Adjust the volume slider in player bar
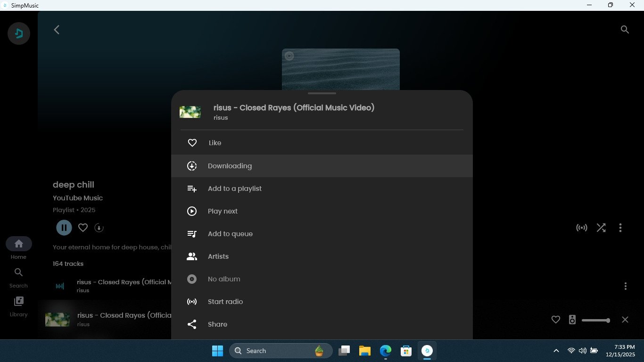The height and width of the screenshot is (362, 644). click(595, 321)
